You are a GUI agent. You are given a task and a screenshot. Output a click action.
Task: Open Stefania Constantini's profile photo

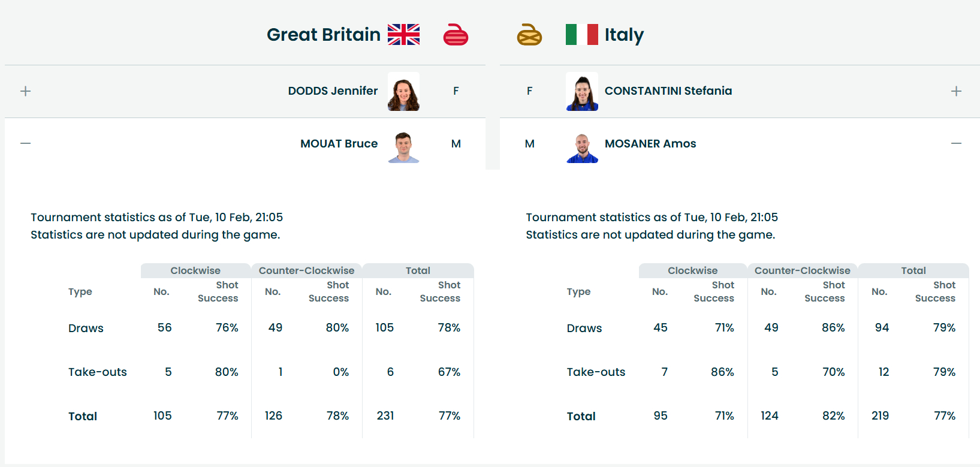point(581,92)
